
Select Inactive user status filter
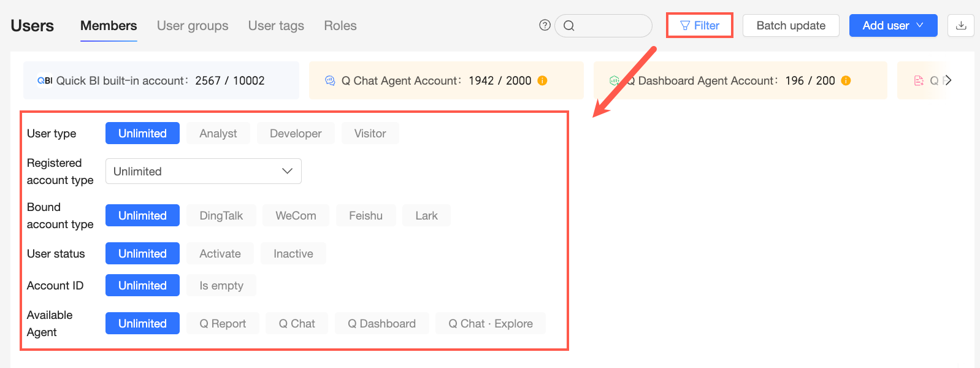[x=293, y=253]
